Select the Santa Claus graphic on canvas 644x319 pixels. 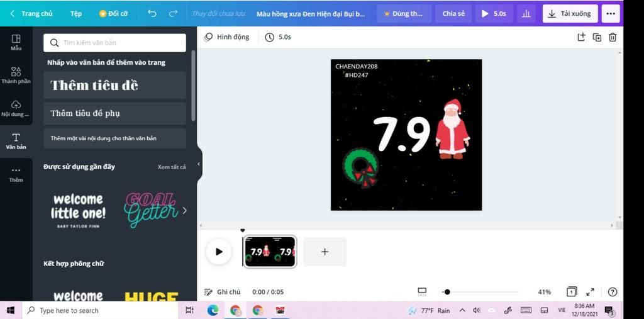(452, 129)
